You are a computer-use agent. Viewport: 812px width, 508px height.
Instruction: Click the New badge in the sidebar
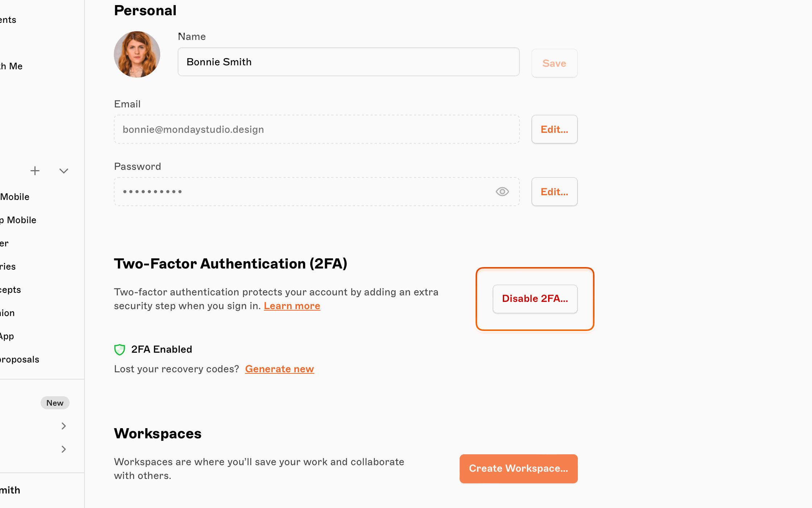55,403
